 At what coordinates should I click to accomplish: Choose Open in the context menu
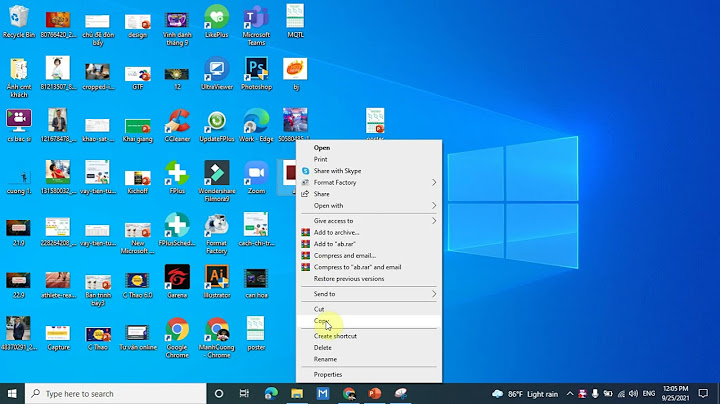coord(370,148)
